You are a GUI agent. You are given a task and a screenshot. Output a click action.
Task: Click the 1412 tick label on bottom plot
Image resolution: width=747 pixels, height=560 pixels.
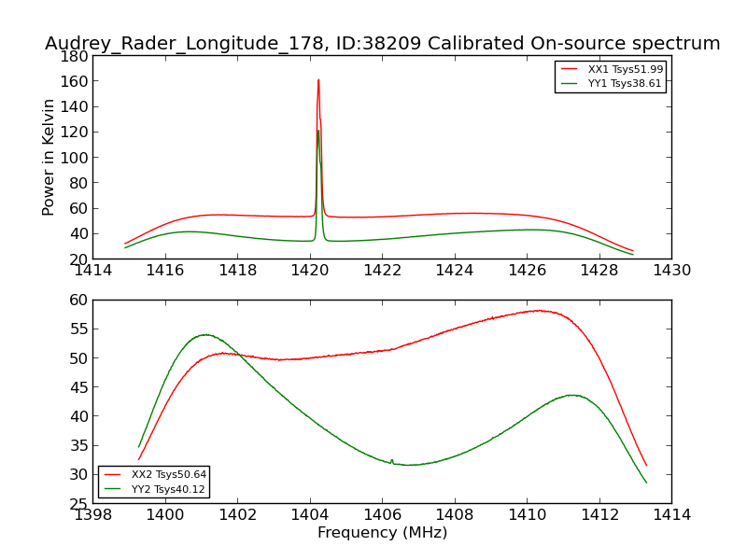coord(599,514)
